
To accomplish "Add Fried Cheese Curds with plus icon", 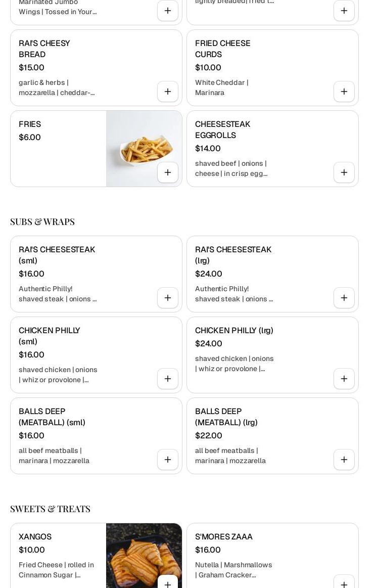I will click(x=344, y=92).
